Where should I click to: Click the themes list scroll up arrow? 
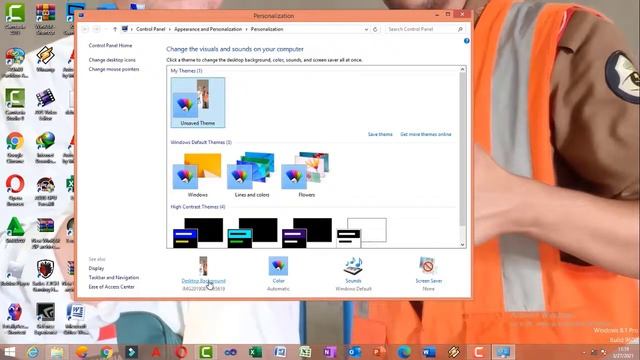(462, 69)
